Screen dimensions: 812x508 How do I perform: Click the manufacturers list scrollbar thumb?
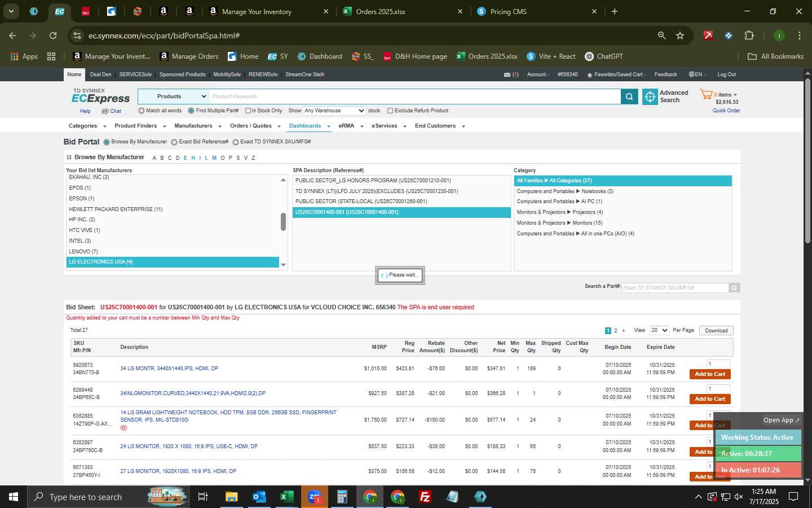(283, 222)
